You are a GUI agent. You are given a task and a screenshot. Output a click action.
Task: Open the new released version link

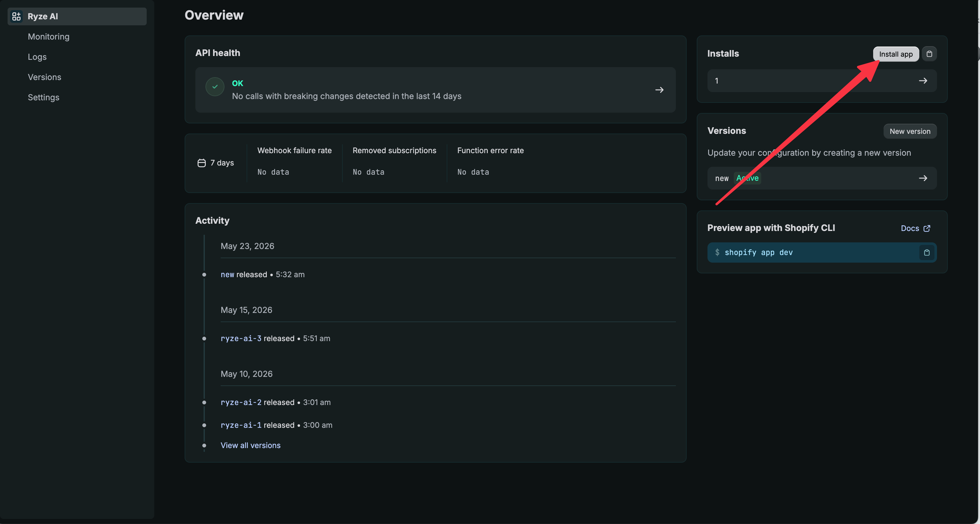click(228, 275)
